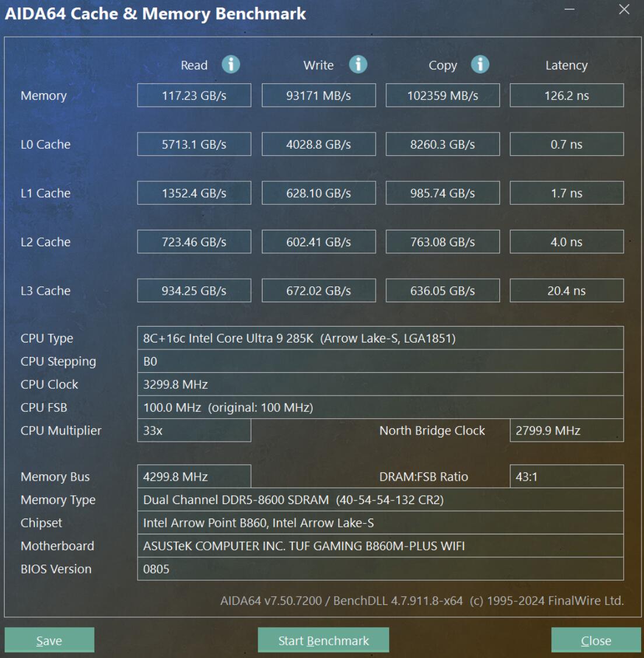Open the Read benchmark info tooltip

(230, 65)
